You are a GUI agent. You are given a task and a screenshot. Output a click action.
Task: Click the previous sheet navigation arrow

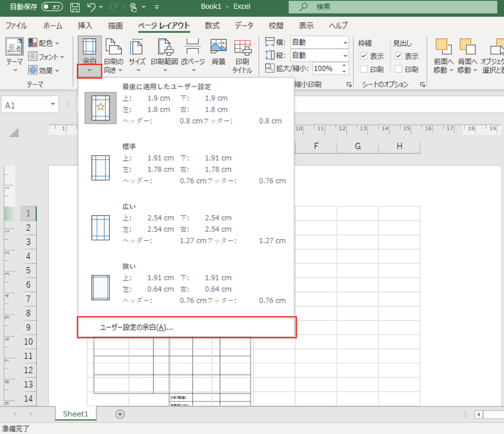[x=15, y=414]
